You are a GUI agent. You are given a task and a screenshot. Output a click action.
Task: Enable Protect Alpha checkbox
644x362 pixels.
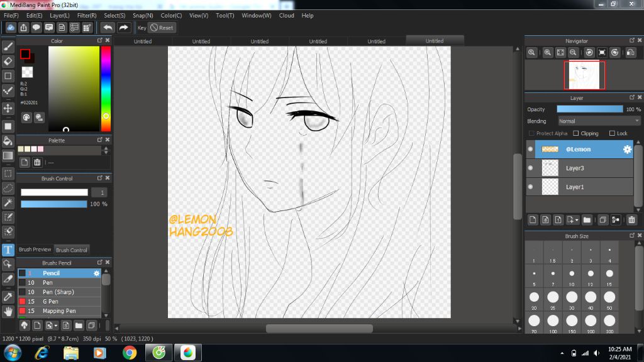click(531, 133)
